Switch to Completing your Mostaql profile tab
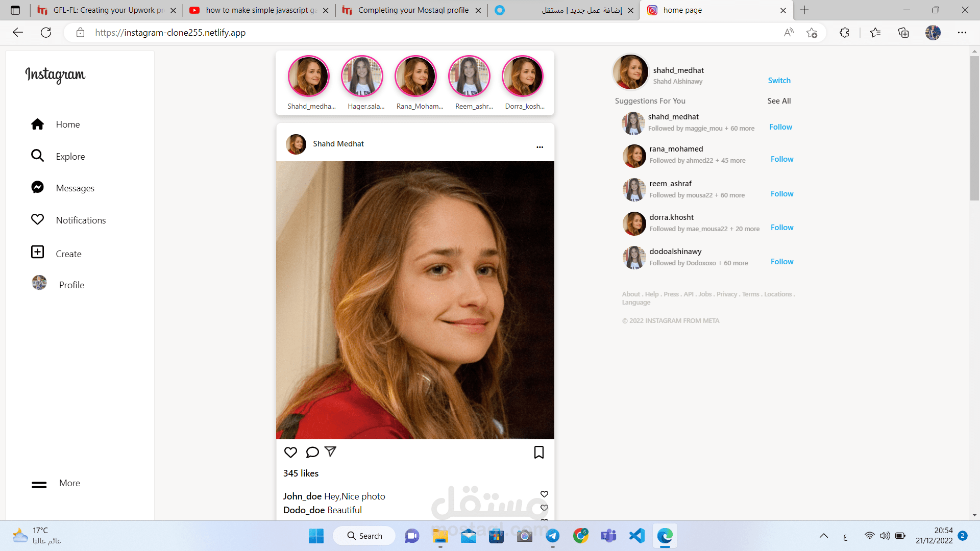980x551 pixels. pos(411,10)
